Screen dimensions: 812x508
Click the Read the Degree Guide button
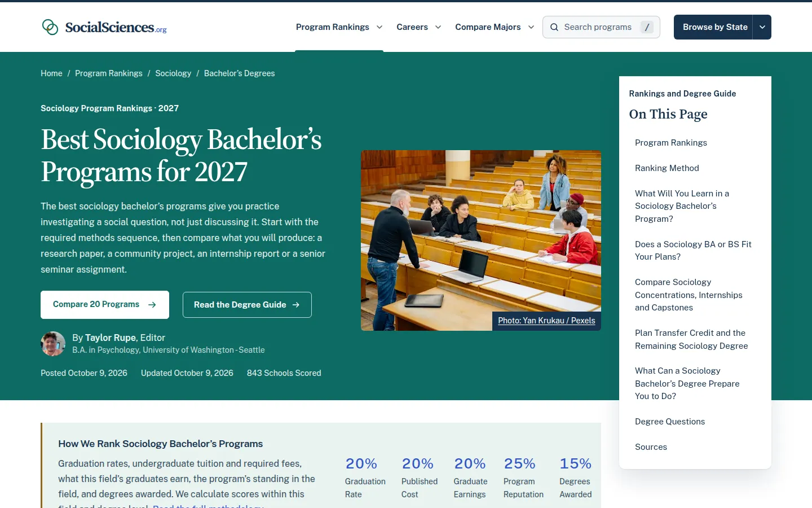[247, 305]
